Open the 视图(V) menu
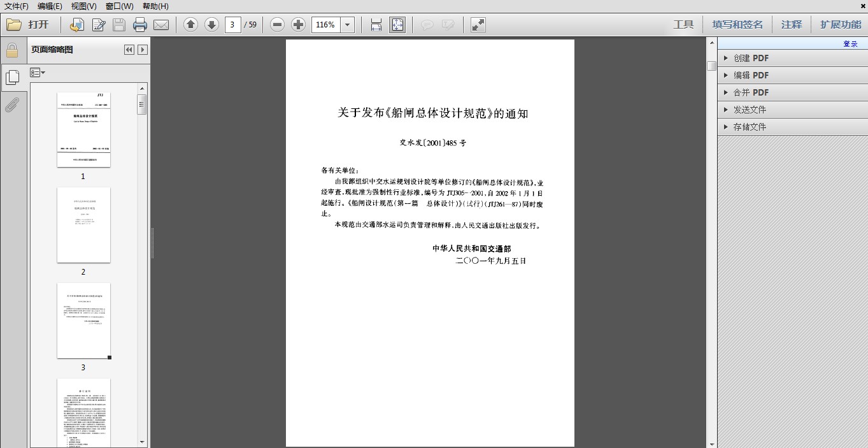This screenshot has height=448, width=868. (84, 6)
